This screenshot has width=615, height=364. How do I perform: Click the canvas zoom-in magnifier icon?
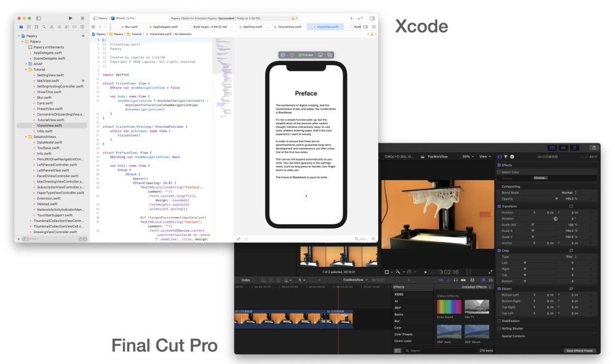373,239
